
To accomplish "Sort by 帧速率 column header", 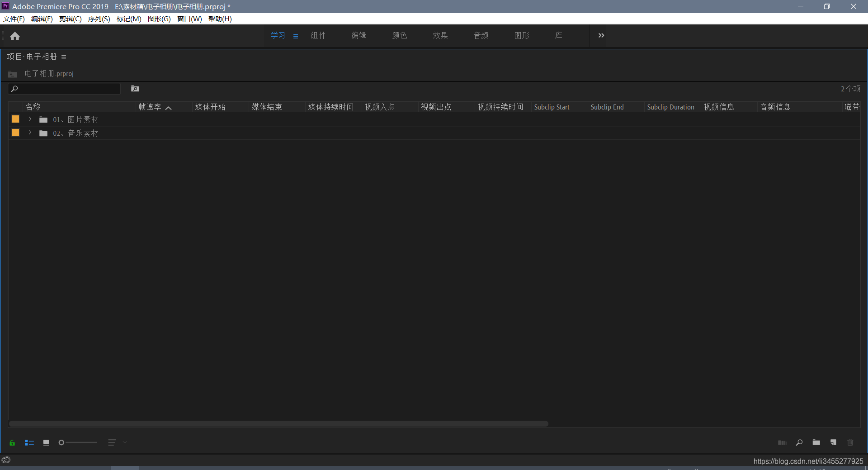I will [150, 107].
